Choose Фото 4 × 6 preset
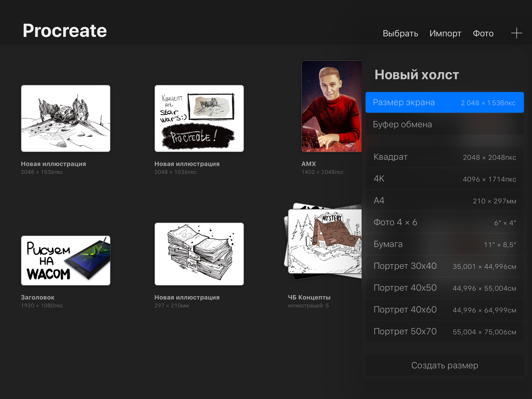532x399 pixels. pyautogui.click(x=445, y=223)
